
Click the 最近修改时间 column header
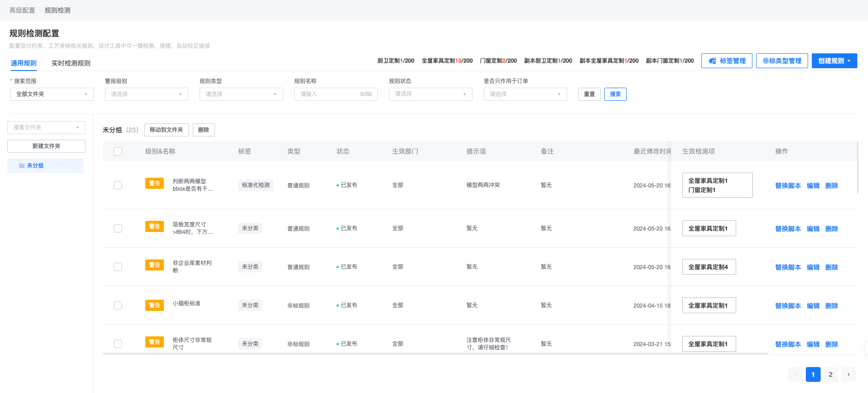click(x=652, y=151)
